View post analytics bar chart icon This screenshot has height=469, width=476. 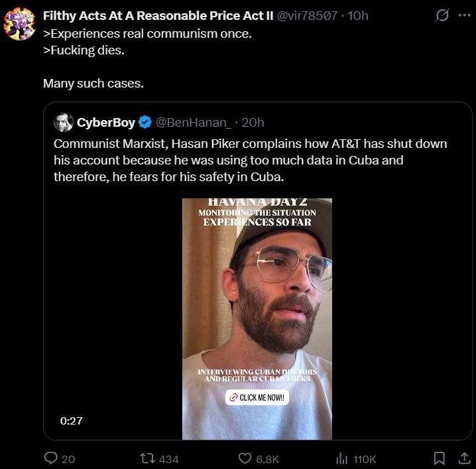pos(343,458)
